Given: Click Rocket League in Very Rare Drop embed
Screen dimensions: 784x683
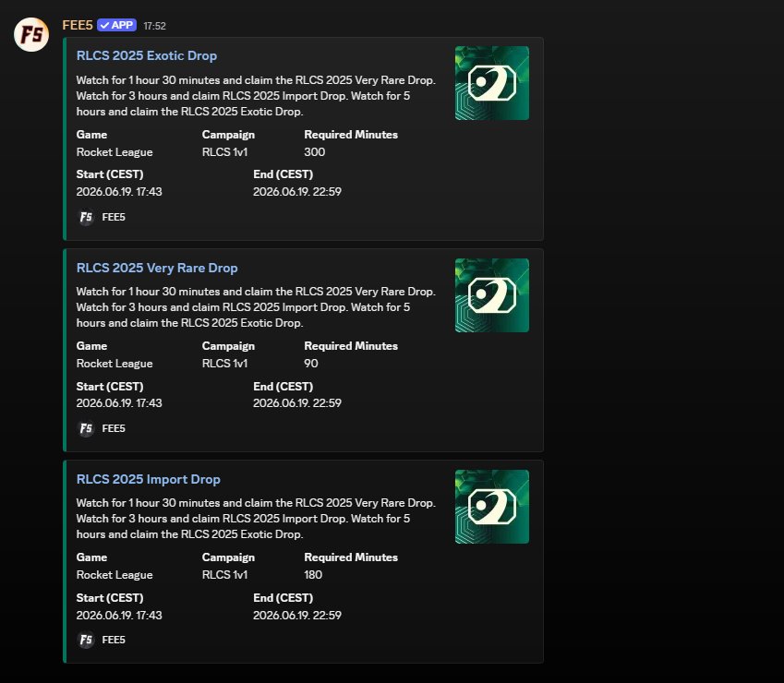Looking at the screenshot, I should pyautogui.click(x=115, y=364).
